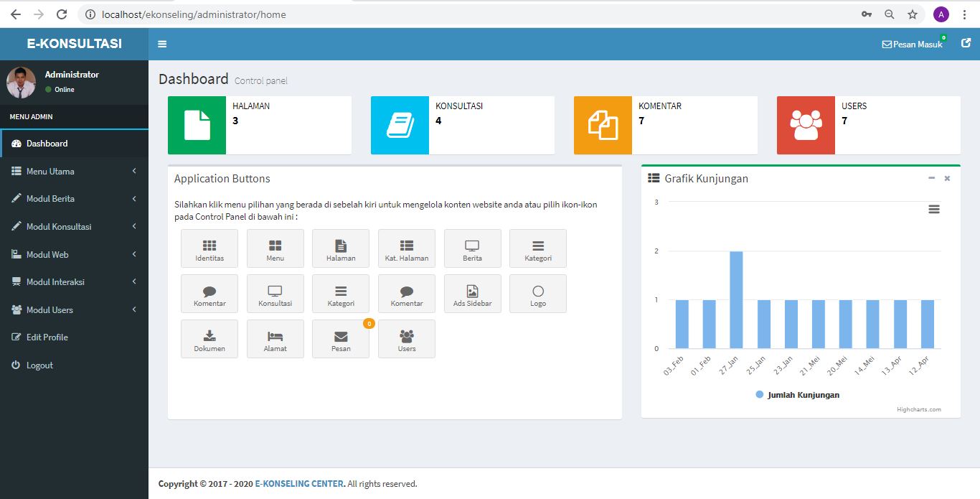Screen dimensions: 980x499
Task: Toggle Jumlah Kunjungan legend series
Action: pyautogui.click(x=797, y=395)
